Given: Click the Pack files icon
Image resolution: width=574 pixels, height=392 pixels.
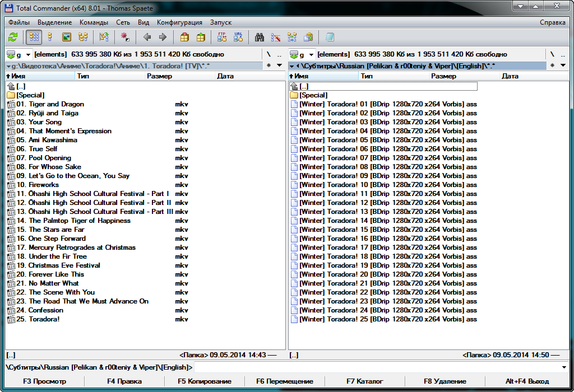Looking at the screenshot, I should point(184,37).
